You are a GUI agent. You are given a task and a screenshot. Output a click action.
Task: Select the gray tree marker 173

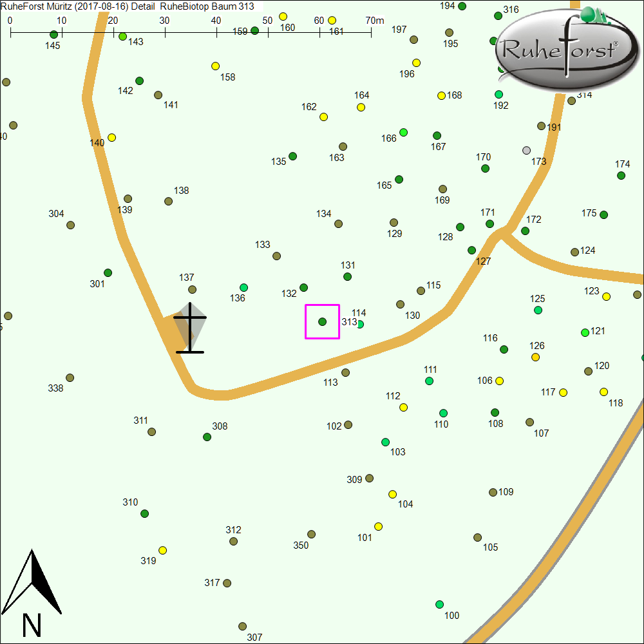pyautogui.click(x=526, y=150)
